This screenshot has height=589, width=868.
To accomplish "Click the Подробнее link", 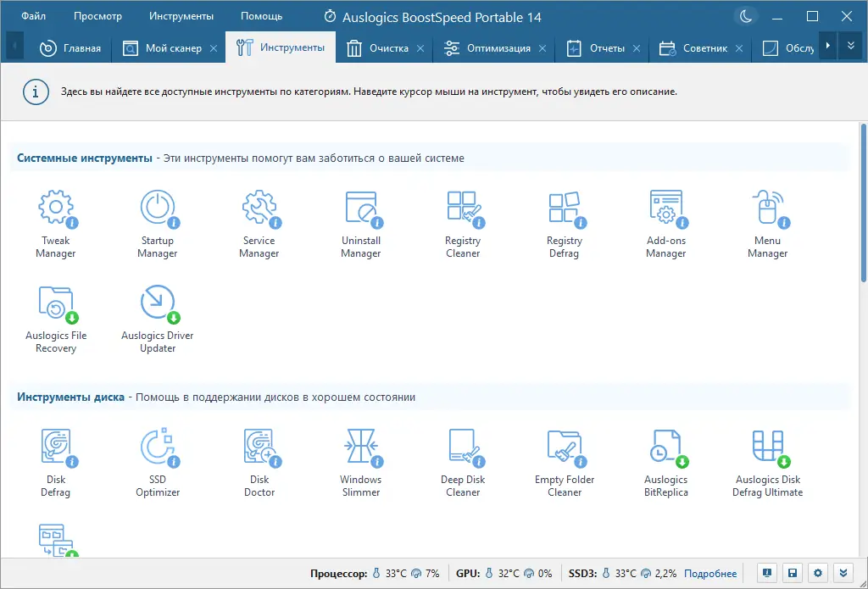I will tap(710, 574).
